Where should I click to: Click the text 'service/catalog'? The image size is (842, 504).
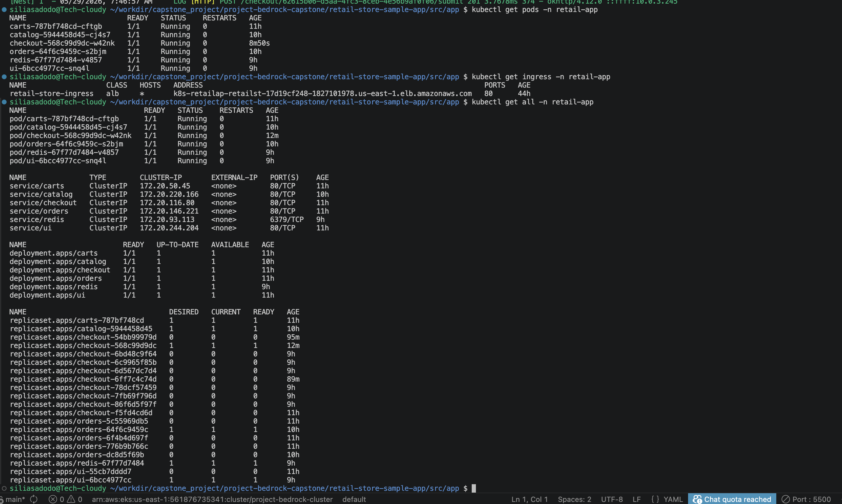[41, 194]
